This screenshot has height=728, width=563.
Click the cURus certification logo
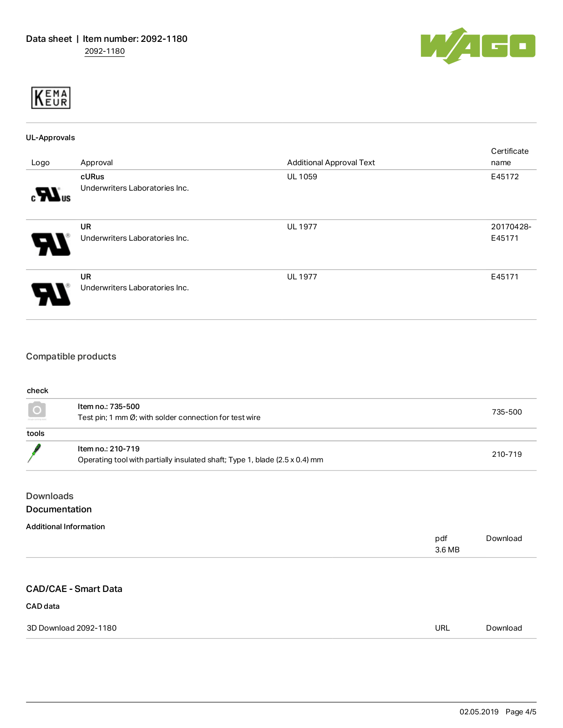(x=51, y=195)
